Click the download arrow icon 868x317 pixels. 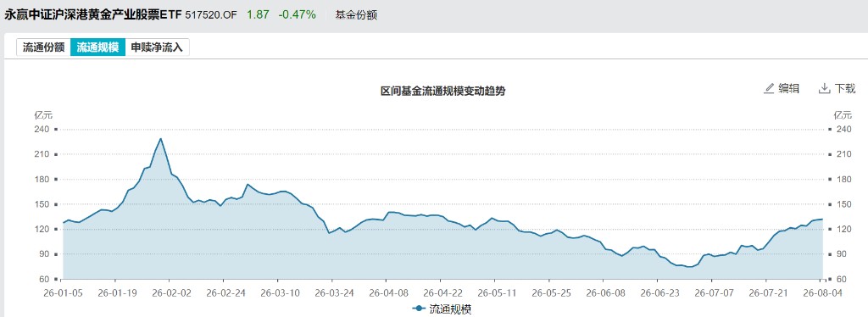click(x=825, y=88)
